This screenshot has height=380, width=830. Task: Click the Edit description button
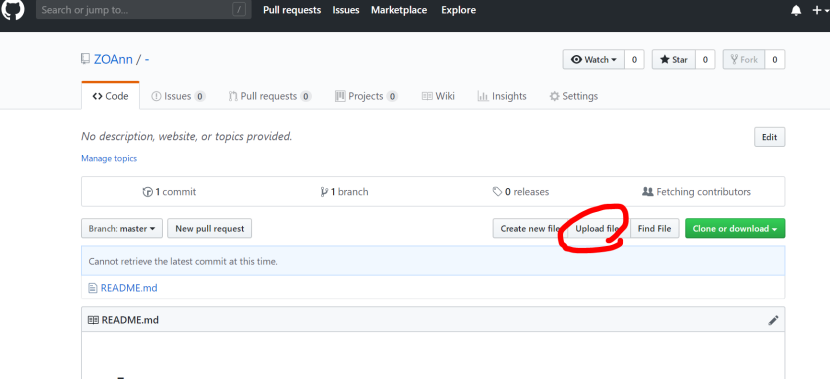(x=769, y=137)
